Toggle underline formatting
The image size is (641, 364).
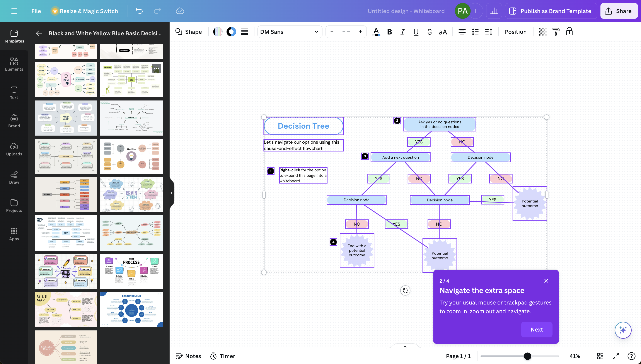point(416,32)
